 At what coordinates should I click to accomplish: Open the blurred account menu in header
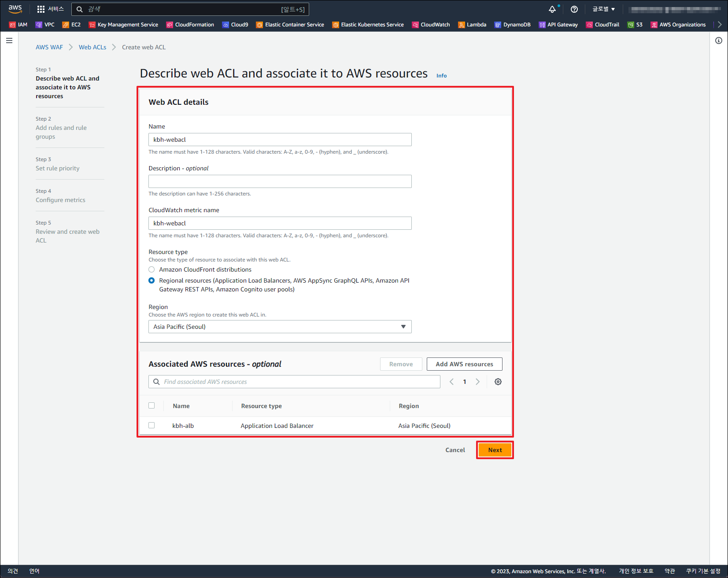pyautogui.click(x=676, y=9)
